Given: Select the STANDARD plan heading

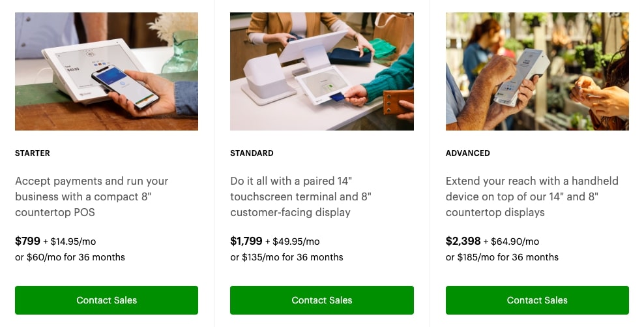Looking at the screenshot, I should pyautogui.click(x=252, y=153).
